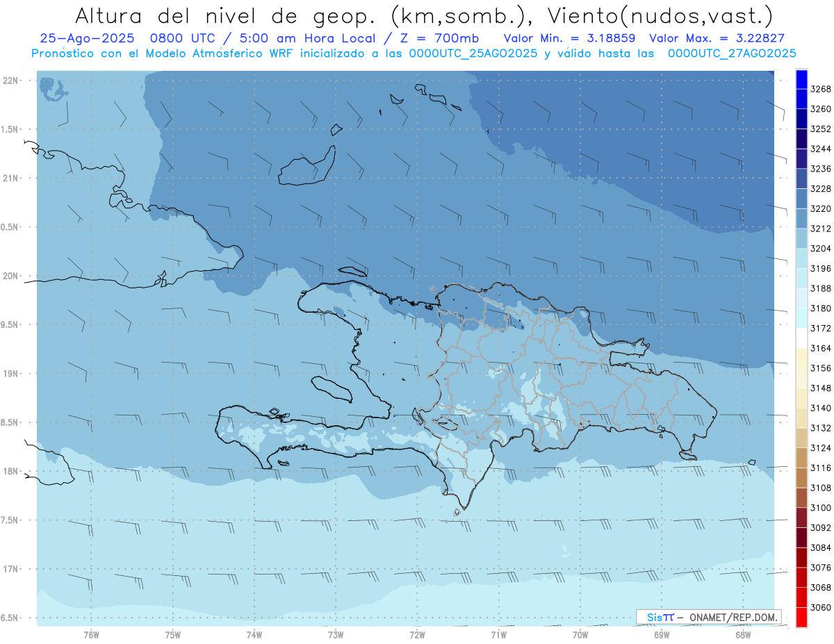The image size is (834, 644).
Task: Click the 20N latitude axis label
Action: coord(10,276)
